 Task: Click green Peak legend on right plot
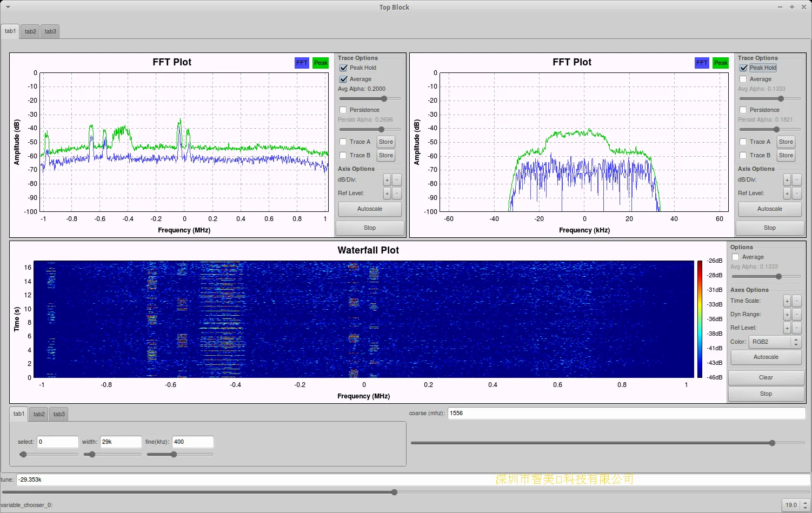coord(721,63)
